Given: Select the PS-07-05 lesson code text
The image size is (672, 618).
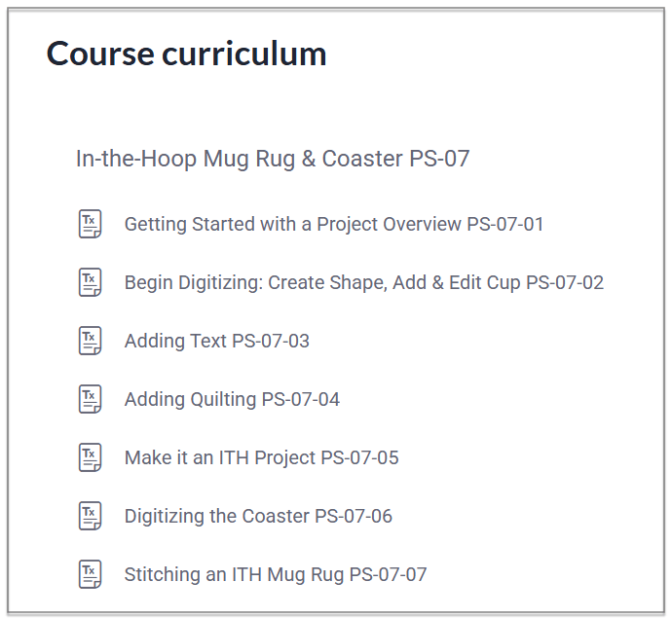Looking at the screenshot, I should click(x=360, y=458).
